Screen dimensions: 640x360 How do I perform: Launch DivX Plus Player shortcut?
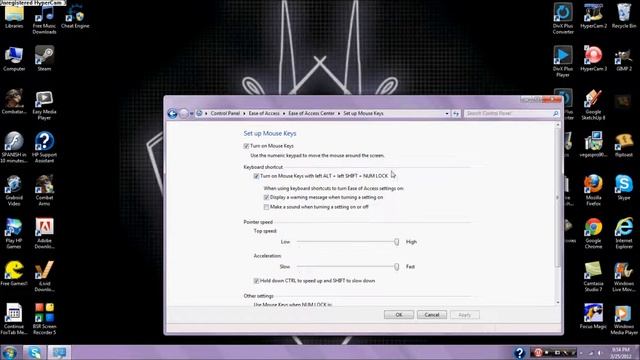(x=563, y=61)
